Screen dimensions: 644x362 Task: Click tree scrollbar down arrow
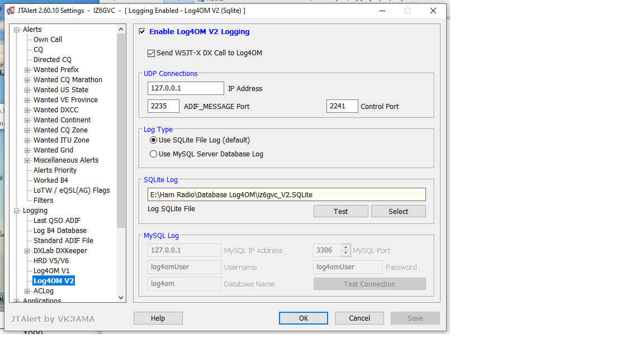pyautogui.click(x=121, y=298)
